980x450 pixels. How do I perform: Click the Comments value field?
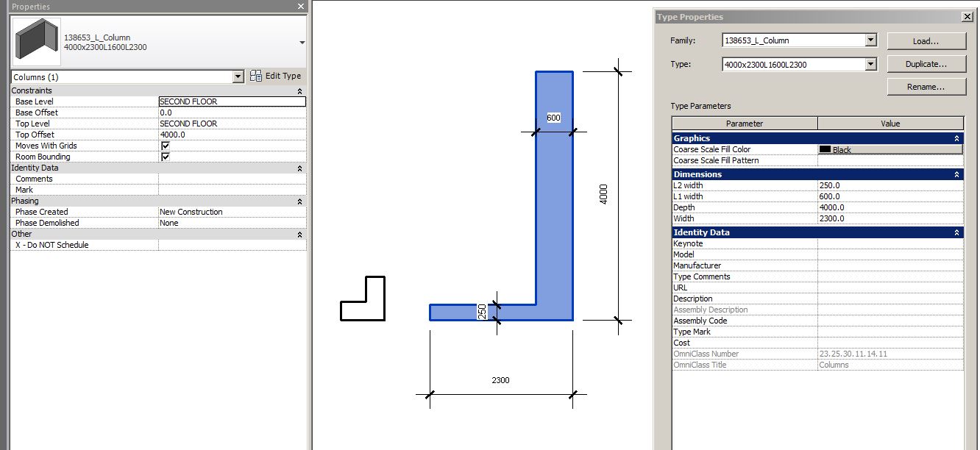(x=232, y=179)
